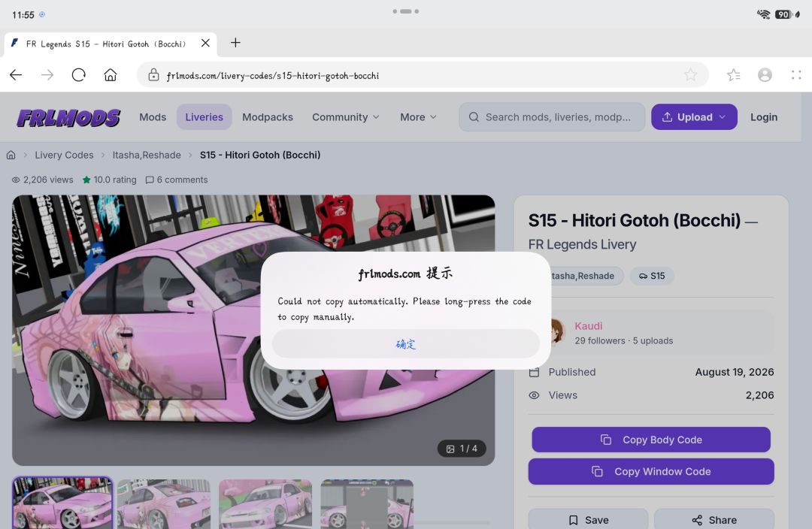This screenshot has width=812, height=529.
Task: Click the address bar URL
Action: 272,76
